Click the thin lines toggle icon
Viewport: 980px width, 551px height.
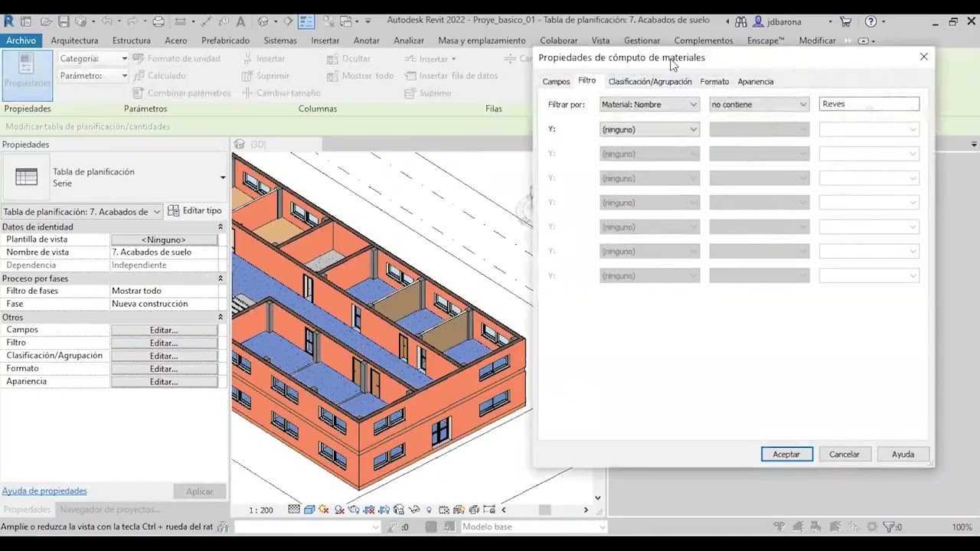pos(306,21)
